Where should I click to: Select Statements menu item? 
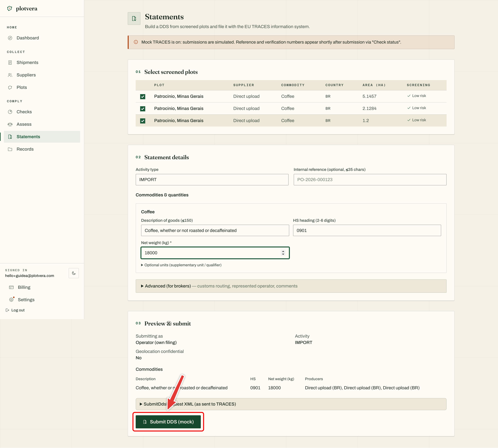42,137
